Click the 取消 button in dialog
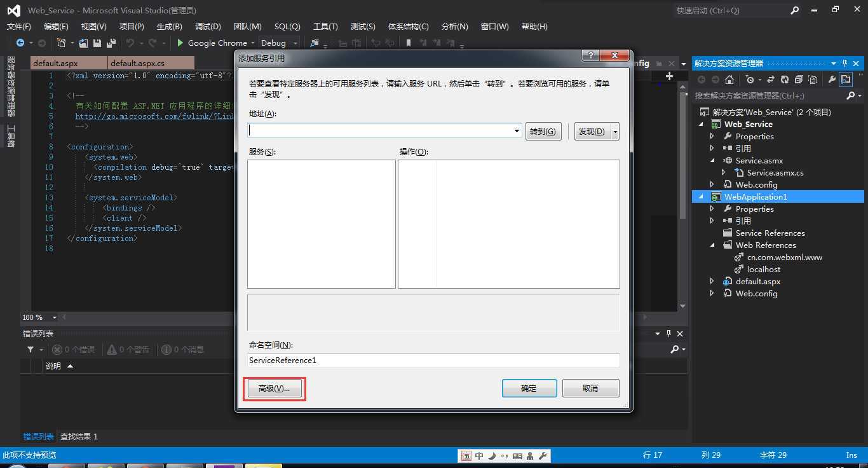This screenshot has width=868, height=468. tap(591, 389)
